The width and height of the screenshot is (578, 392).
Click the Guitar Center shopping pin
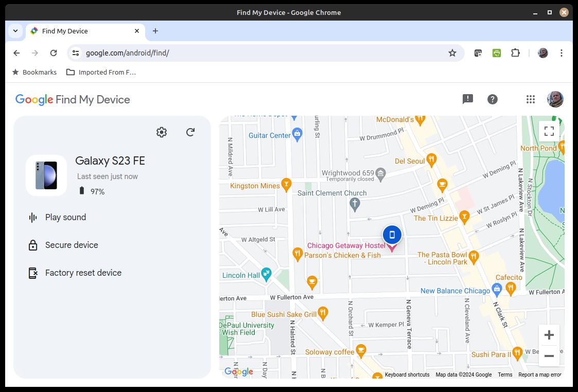click(x=297, y=134)
